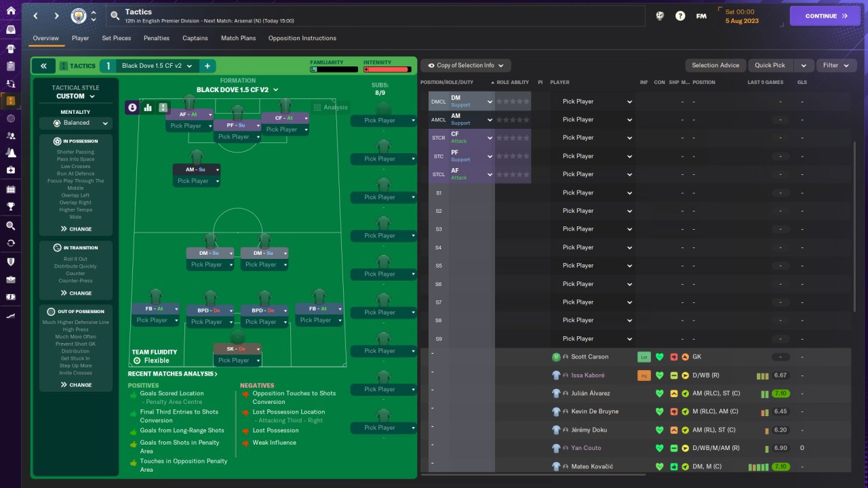Open the Squad shirt icon in the sidebar
868x488 pixels.
coord(11,49)
